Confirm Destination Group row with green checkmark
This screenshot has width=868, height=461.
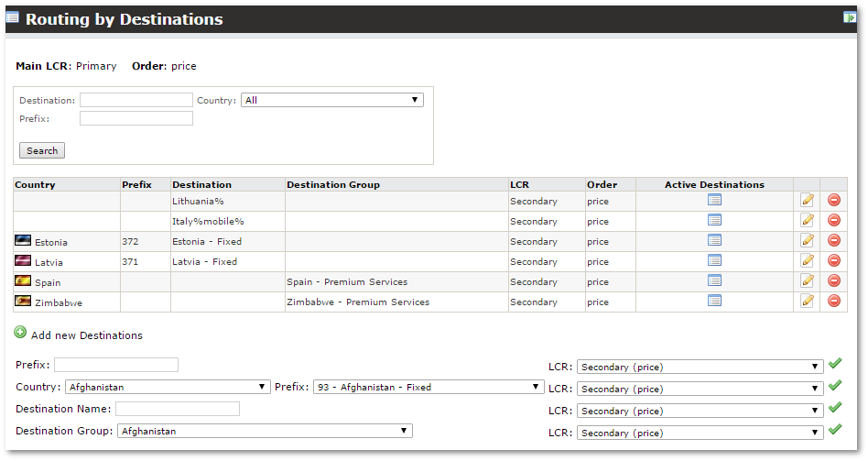(x=834, y=430)
